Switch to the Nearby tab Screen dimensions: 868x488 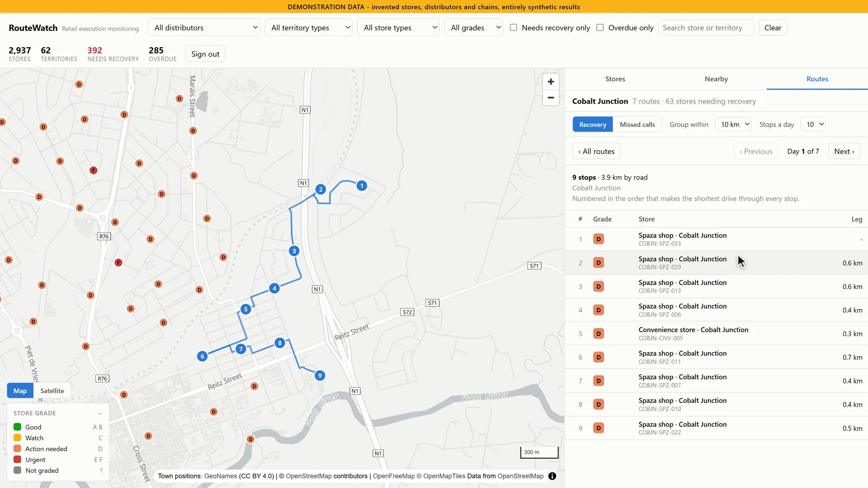click(716, 79)
